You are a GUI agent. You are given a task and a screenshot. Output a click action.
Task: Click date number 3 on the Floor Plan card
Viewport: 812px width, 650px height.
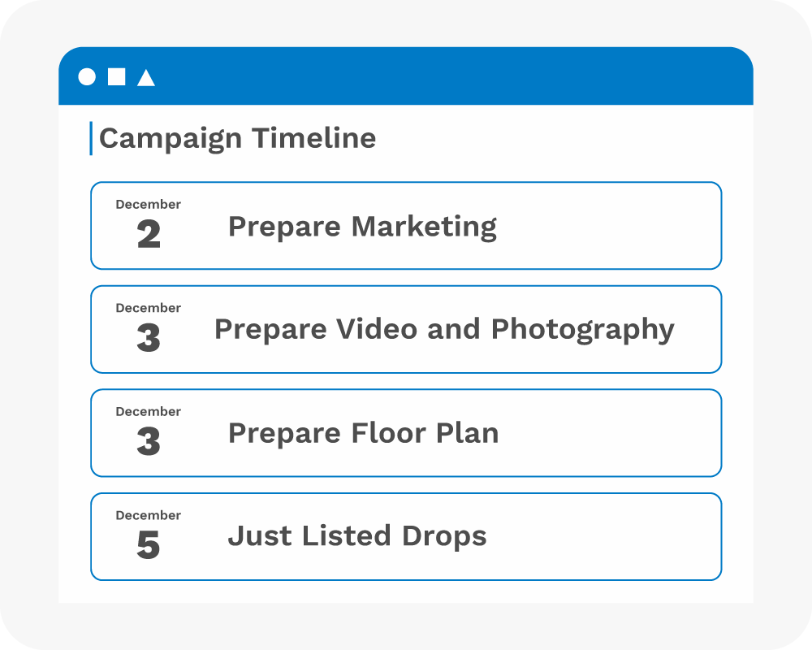point(149,442)
